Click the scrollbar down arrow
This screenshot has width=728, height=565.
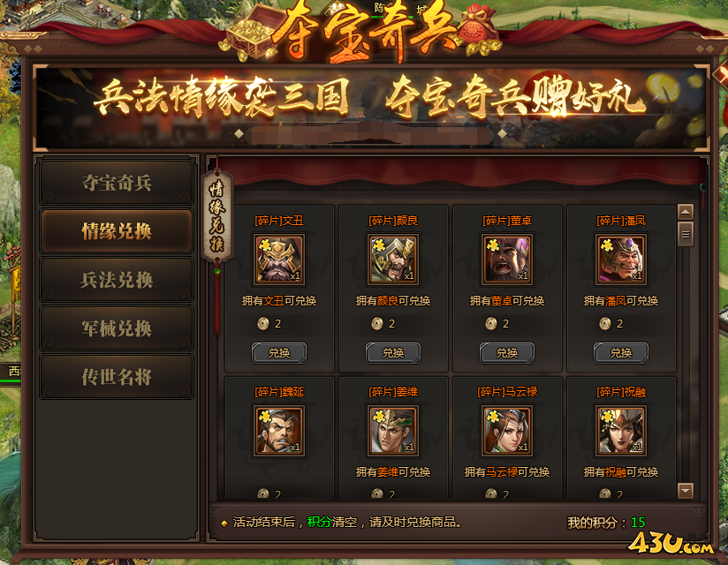(x=686, y=490)
